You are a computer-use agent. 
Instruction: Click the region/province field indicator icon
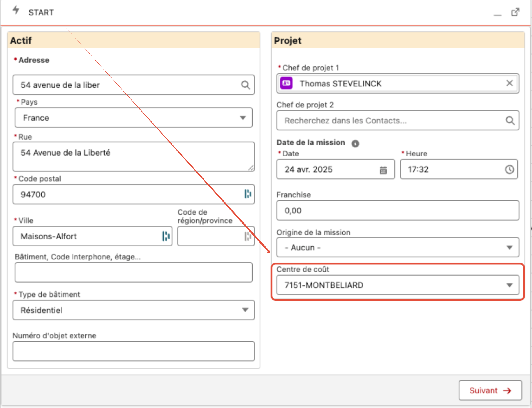tap(248, 236)
